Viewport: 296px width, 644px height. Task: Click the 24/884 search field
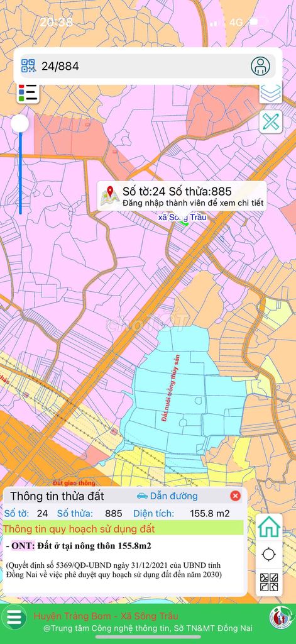pos(148,65)
